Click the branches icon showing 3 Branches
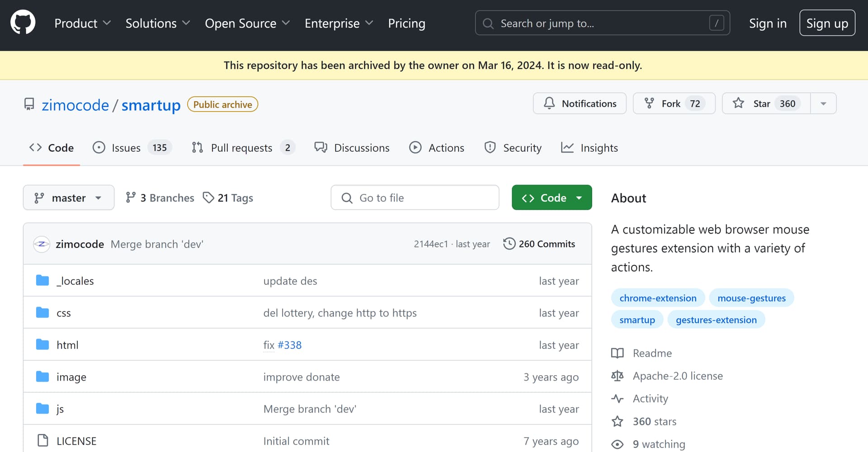Viewport: 868px width, 452px height. (x=131, y=198)
